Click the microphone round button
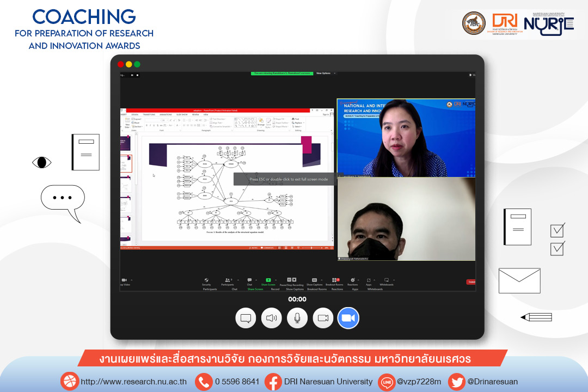 point(297,318)
